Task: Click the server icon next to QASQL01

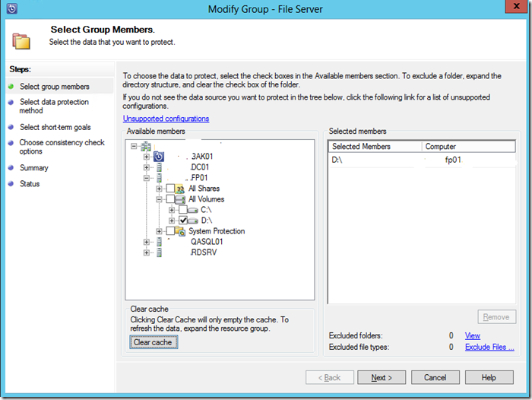Action: coord(159,242)
